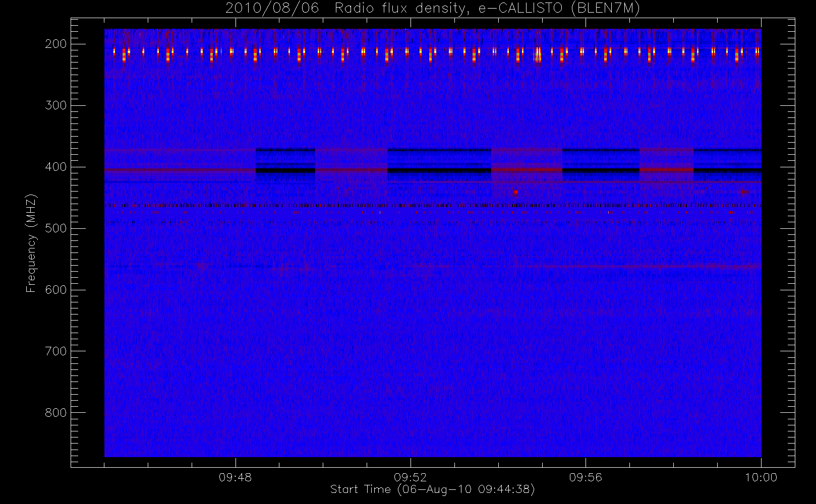Click the 09:52 time tick label
This screenshot has width=816, height=504.
(x=411, y=477)
